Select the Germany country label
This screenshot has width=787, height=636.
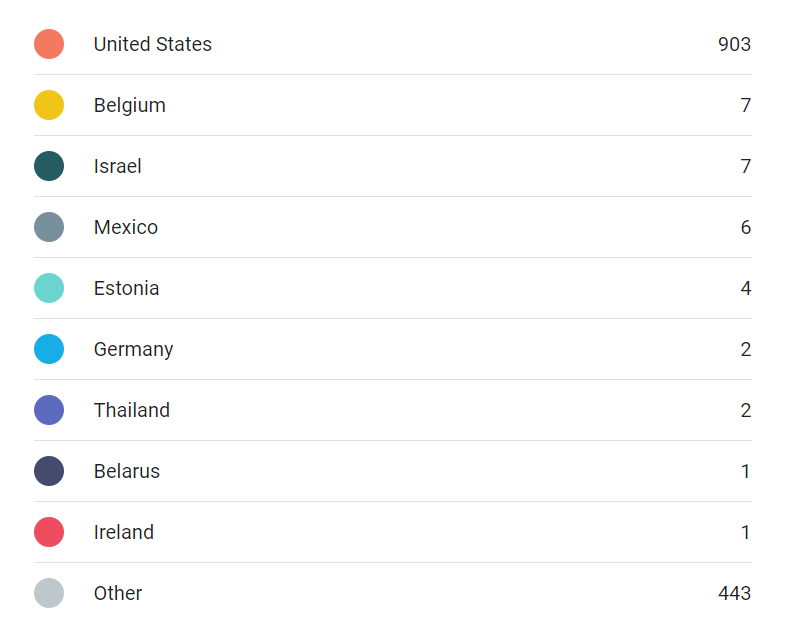[x=134, y=350]
